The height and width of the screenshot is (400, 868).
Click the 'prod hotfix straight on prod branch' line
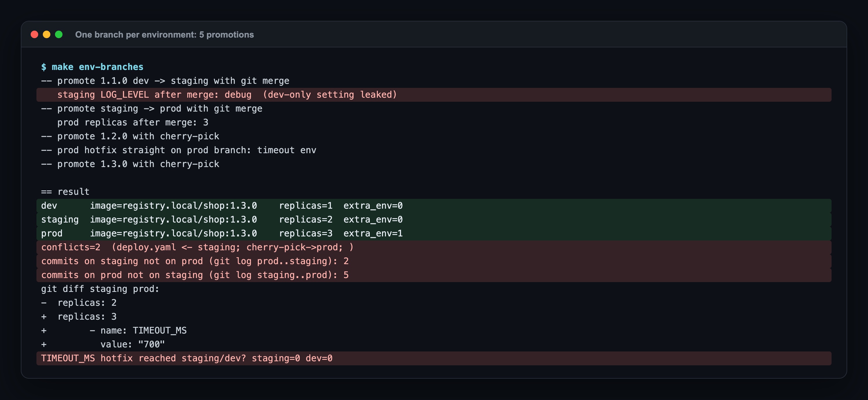click(179, 150)
